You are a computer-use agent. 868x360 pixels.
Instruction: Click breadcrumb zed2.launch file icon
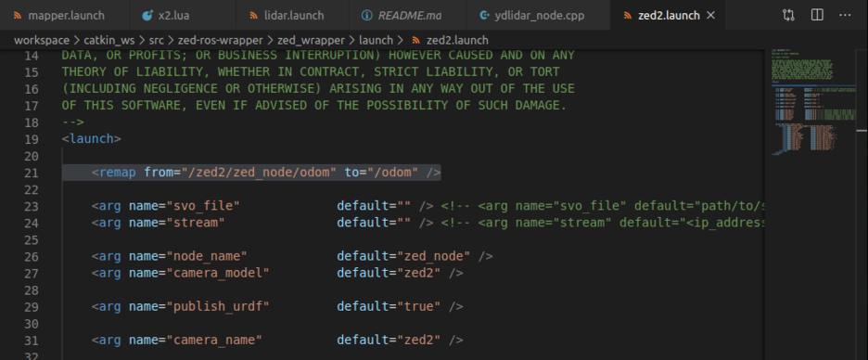point(416,41)
